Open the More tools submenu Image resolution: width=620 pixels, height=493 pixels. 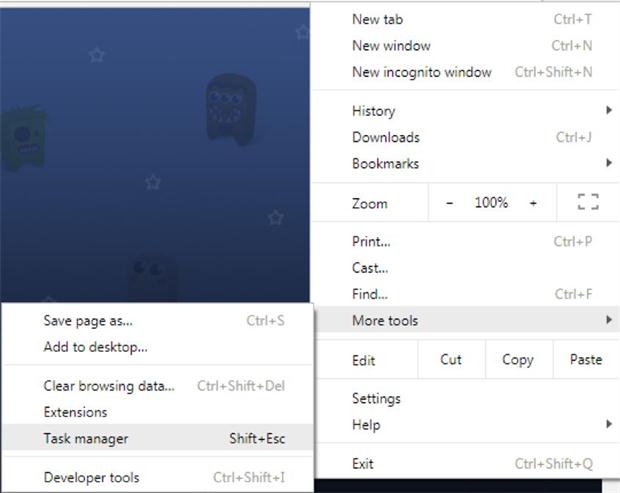[x=467, y=320]
